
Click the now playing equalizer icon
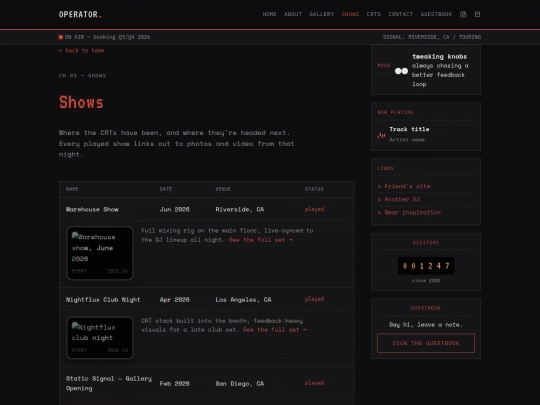381,135
